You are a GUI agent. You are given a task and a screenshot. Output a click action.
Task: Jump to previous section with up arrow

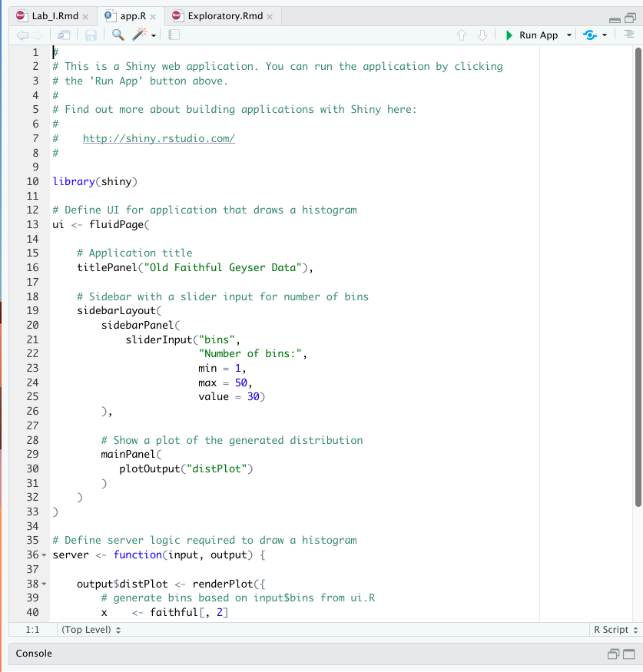pos(462,35)
